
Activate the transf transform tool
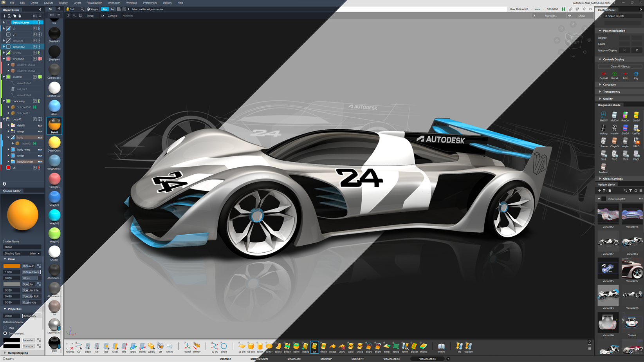(188, 347)
